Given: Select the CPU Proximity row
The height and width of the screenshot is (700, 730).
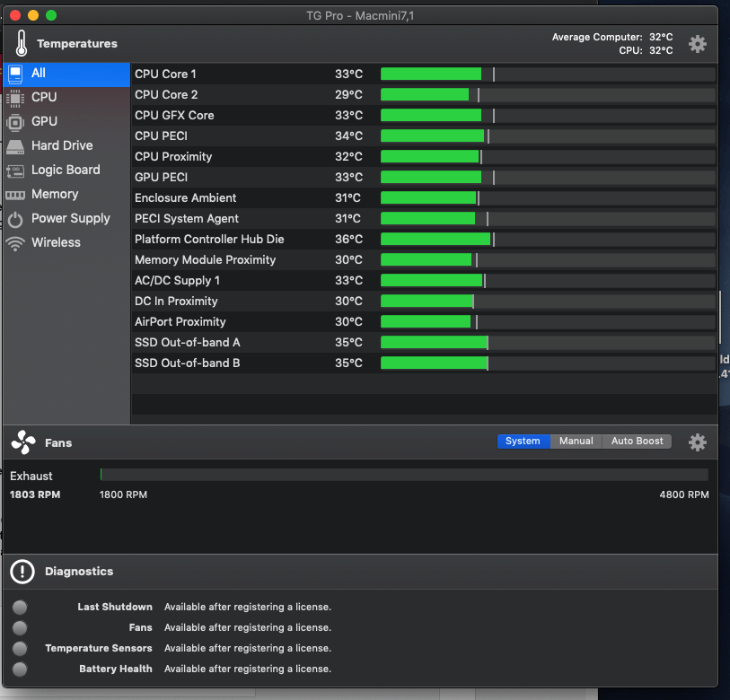Looking at the screenshot, I should click(424, 156).
